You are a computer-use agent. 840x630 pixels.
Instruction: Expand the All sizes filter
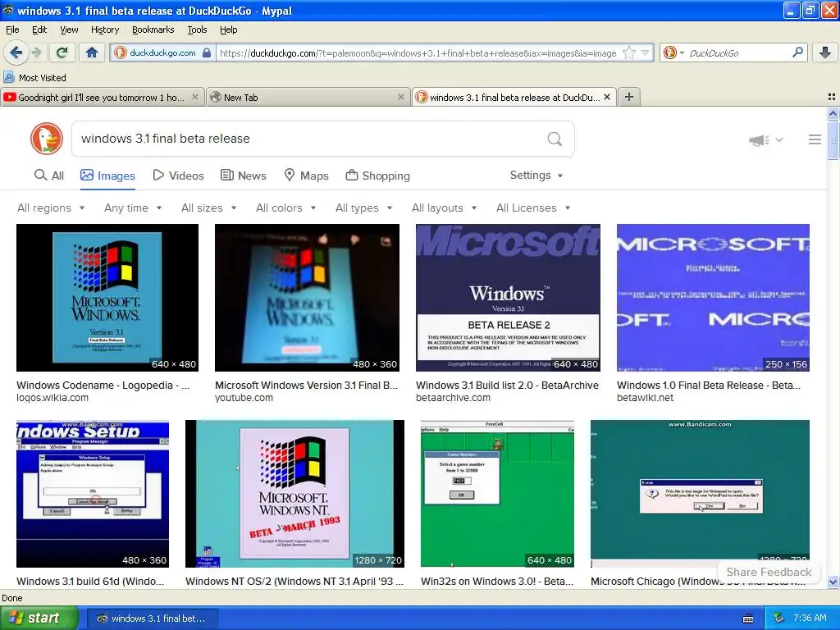(209, 208)
